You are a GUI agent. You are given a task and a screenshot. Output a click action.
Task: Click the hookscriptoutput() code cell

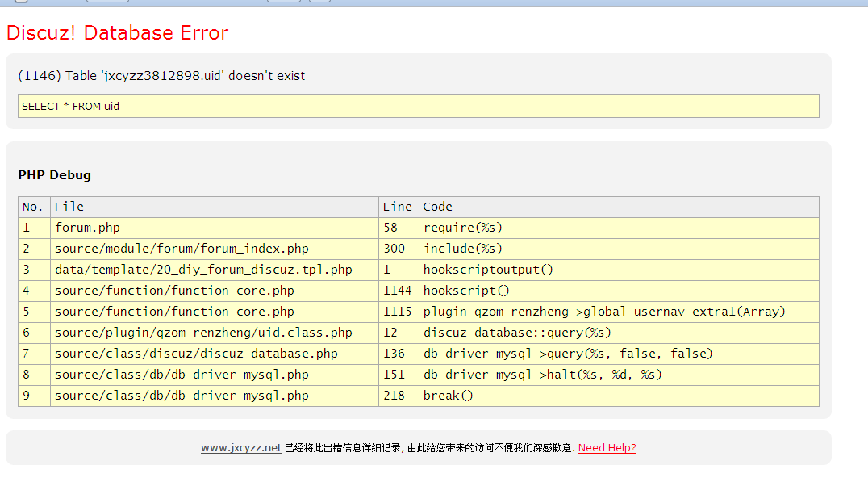tap(619, 270)
